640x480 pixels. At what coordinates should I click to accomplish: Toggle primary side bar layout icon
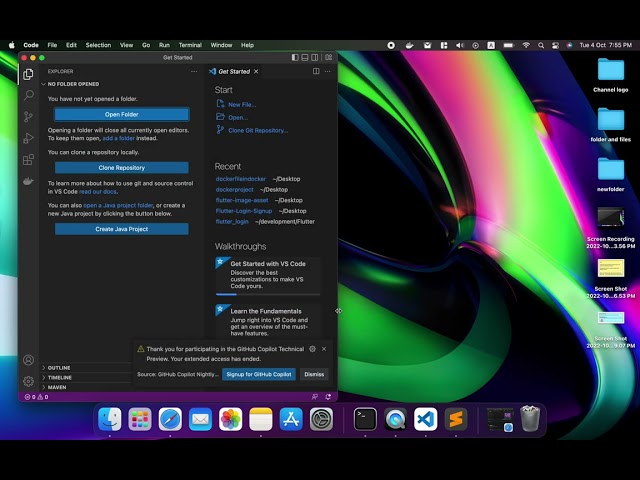[295, 58]
